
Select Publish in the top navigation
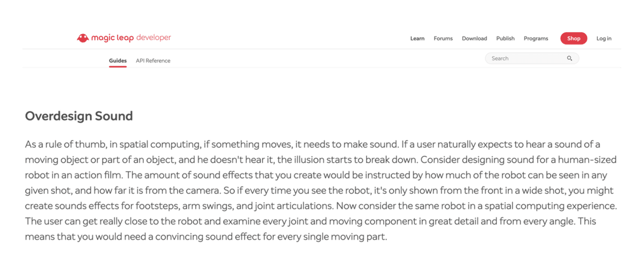[x=506, y=39]
